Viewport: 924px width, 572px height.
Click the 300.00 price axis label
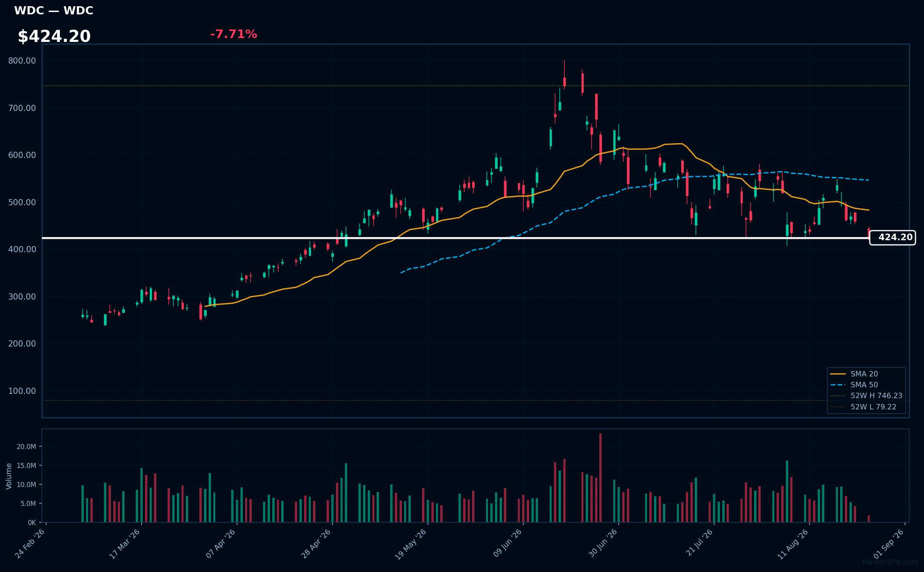tap(22, 296)
